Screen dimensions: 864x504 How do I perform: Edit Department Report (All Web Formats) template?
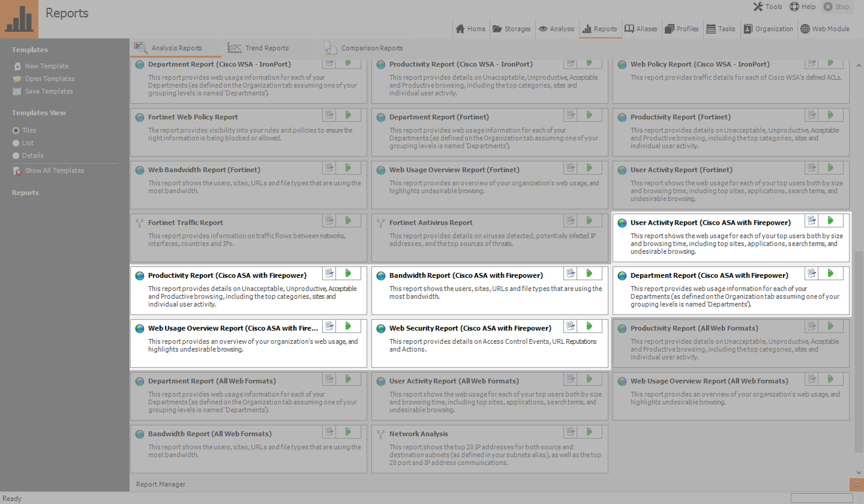click(x=329, y=379)
